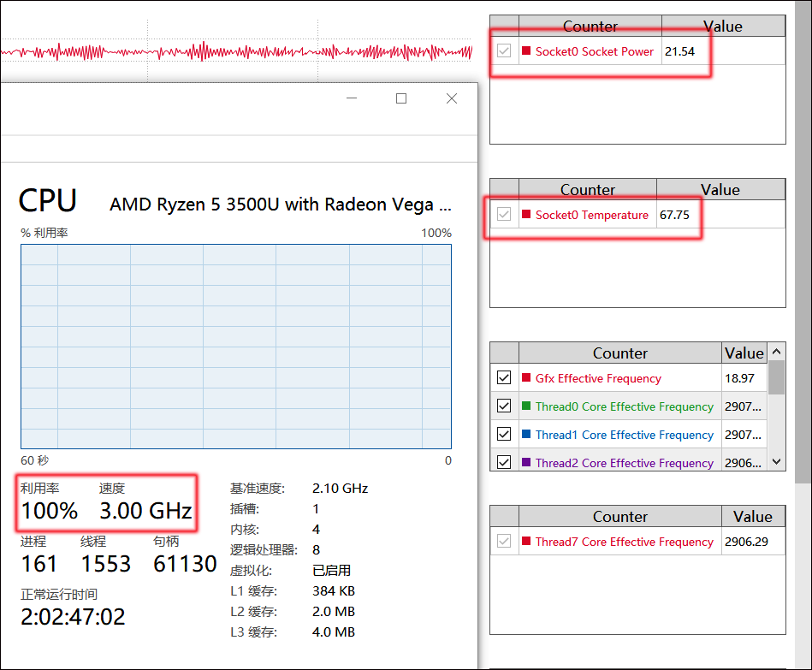Close the Task Manager window
This screenshot has width=812, height=670.
[x=452, y=98]
